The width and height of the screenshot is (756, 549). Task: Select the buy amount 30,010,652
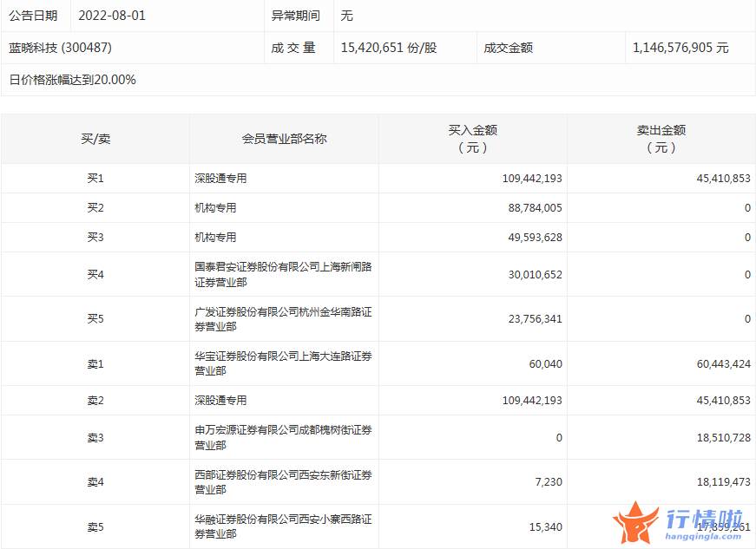(536, 274)
